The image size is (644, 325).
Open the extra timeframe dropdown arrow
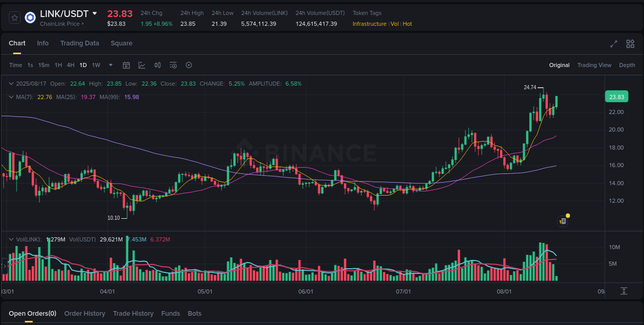pyautogui.click(x=110, y=65)
